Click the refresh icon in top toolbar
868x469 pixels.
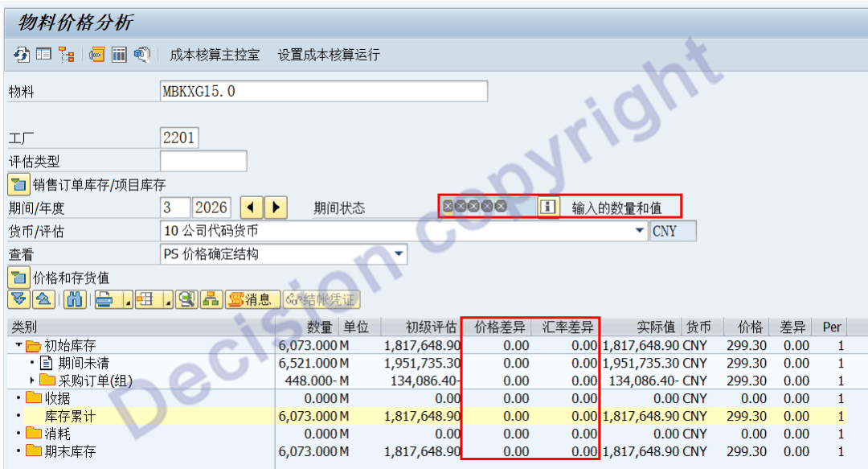22,55
